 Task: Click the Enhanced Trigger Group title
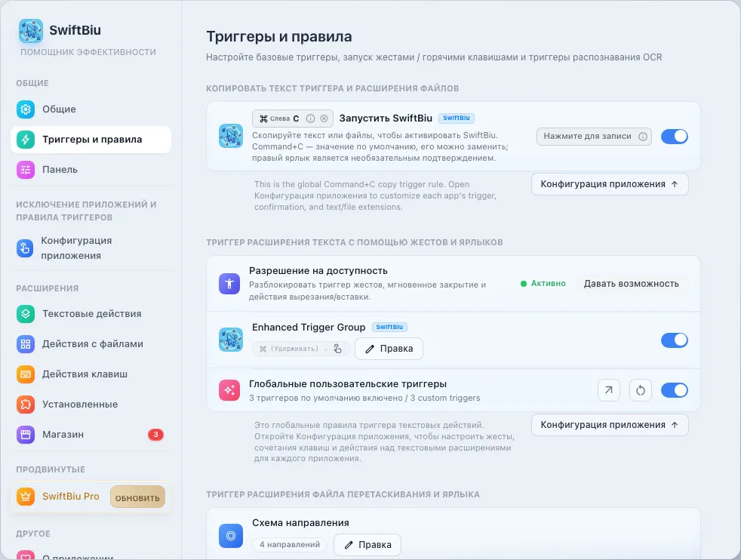(309, 328)
